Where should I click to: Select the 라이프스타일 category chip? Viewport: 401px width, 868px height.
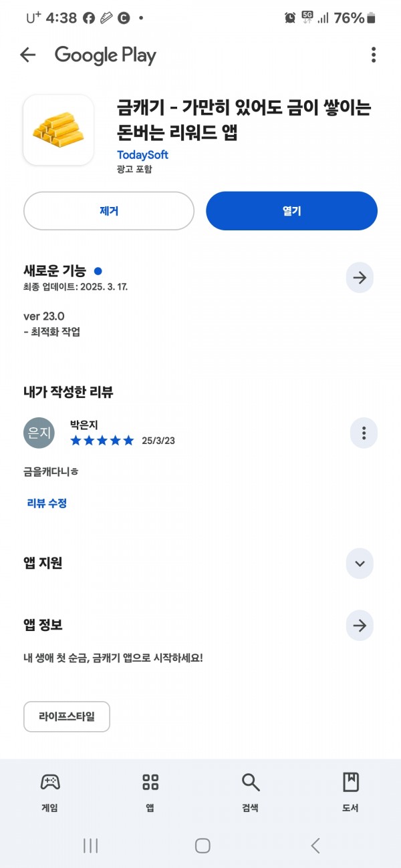point(67,717)
